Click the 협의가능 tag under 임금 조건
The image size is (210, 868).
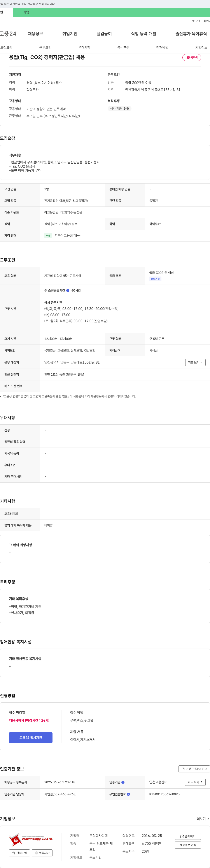tap(155, 279)
